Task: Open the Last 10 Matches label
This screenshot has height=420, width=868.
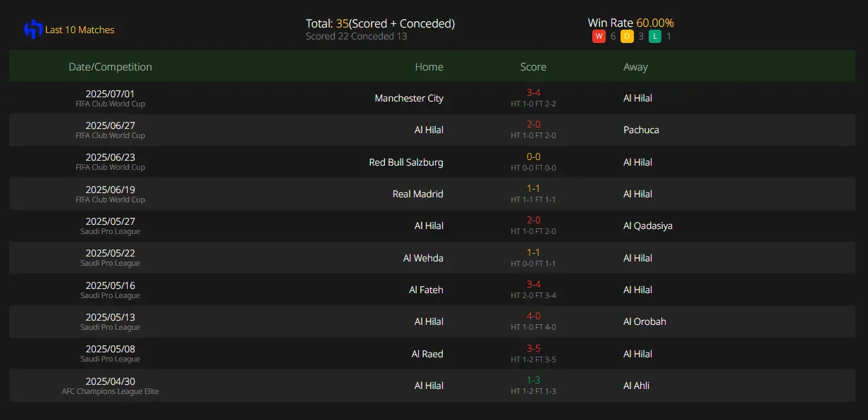Action: coord(80,30)
